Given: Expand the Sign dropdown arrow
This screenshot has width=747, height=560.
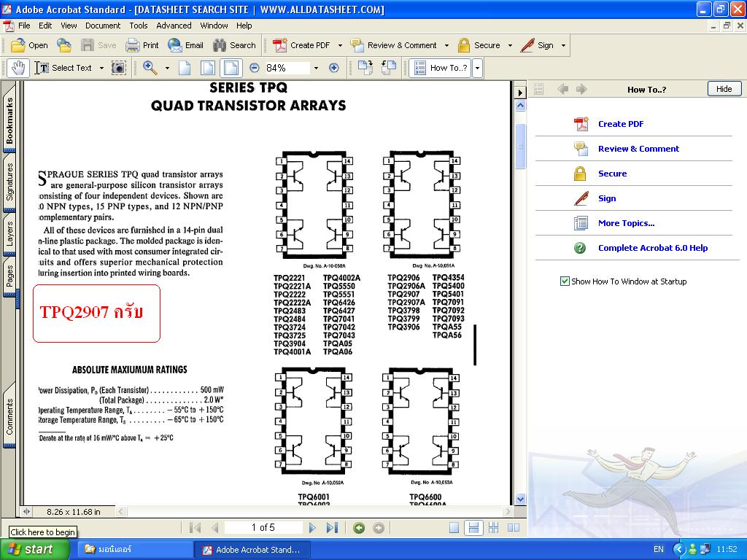Looking at the screenshot, I should [564, 46].
